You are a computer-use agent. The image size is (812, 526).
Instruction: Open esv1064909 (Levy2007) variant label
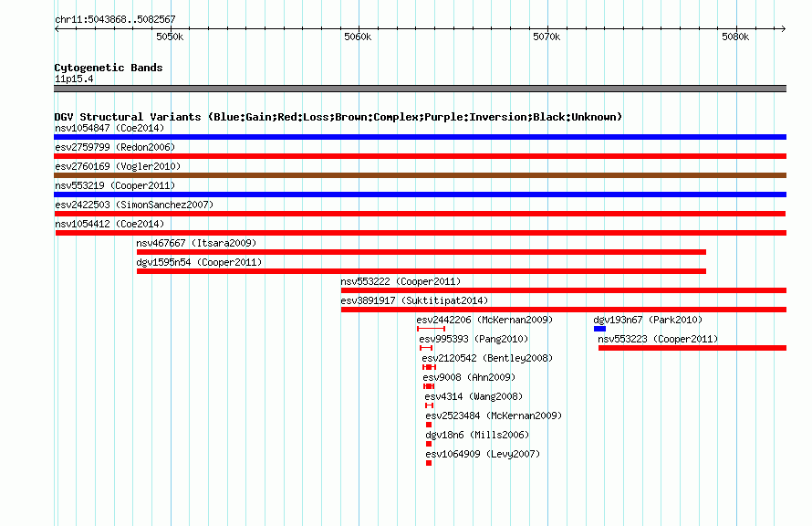click(483, 454)
